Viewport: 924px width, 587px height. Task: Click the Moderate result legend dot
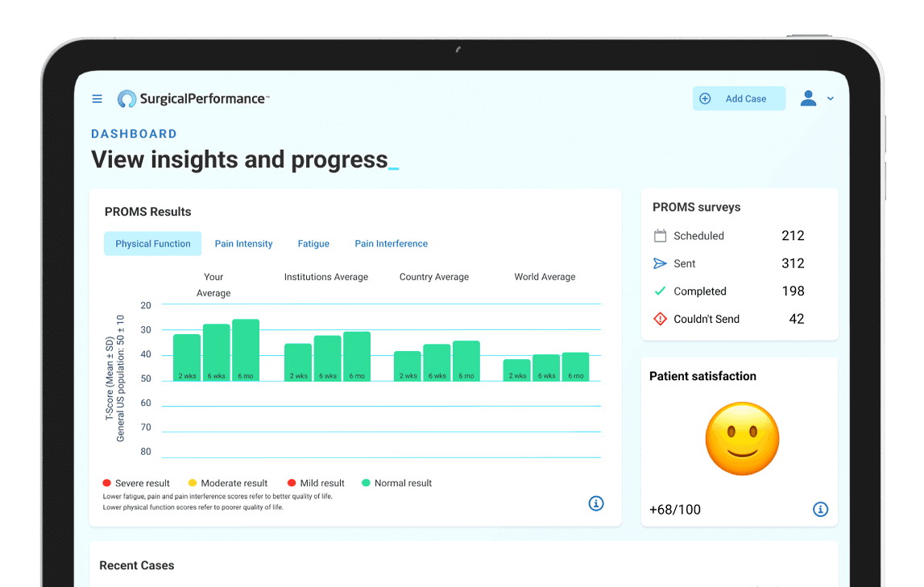(192, 483)
